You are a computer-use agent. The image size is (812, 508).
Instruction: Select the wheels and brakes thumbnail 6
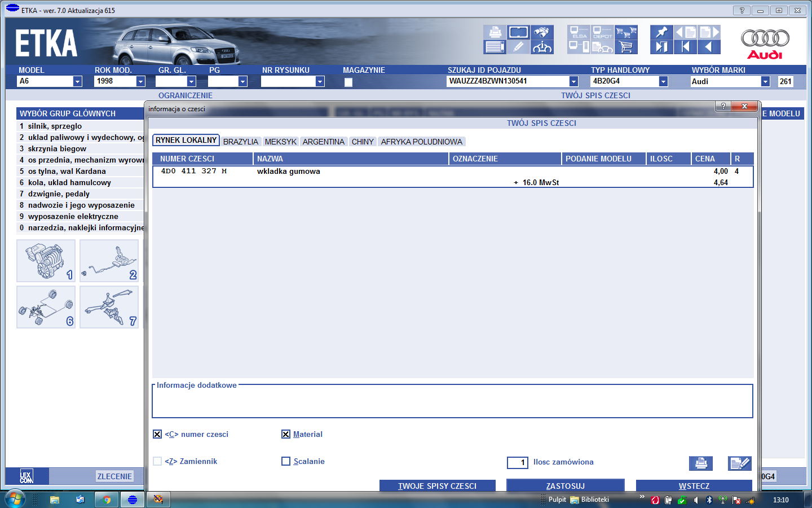click(46, 307)
